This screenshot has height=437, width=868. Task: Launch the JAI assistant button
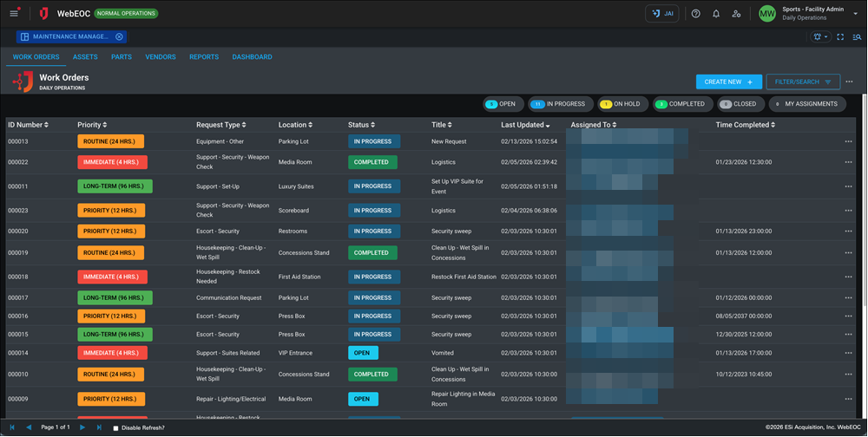click(662, 14)
